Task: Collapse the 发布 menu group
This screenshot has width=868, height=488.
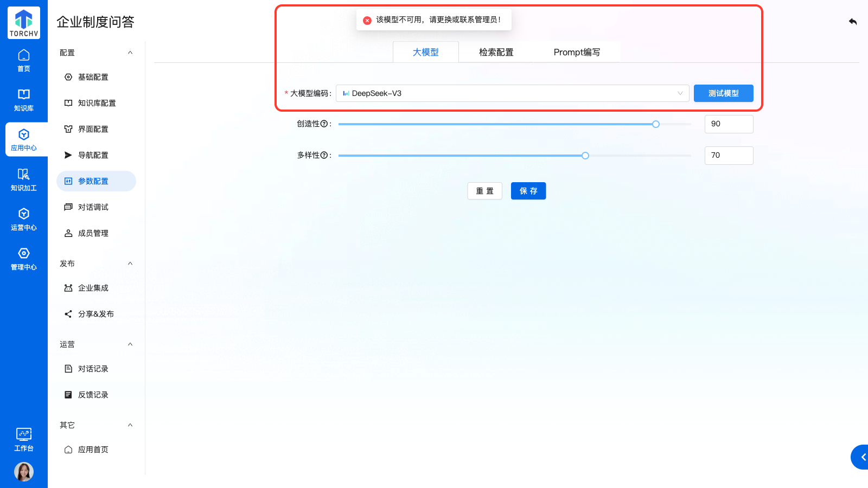Action: tap(130, 264)
